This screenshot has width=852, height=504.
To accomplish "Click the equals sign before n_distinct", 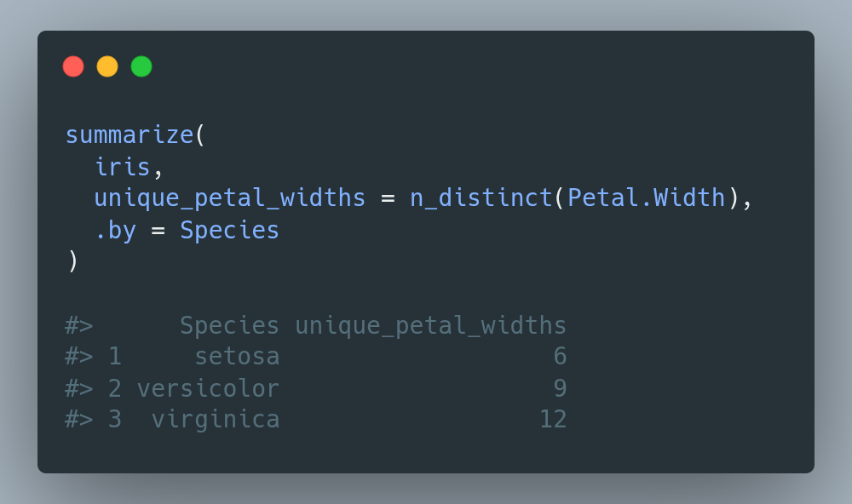I will click(388, 198).
